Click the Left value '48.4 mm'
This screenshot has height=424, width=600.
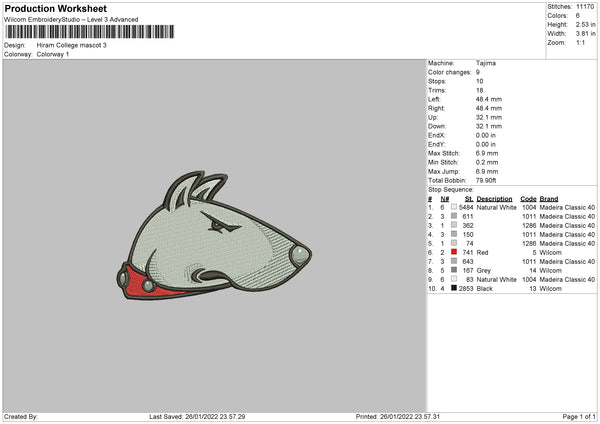[x=489, y=99]
